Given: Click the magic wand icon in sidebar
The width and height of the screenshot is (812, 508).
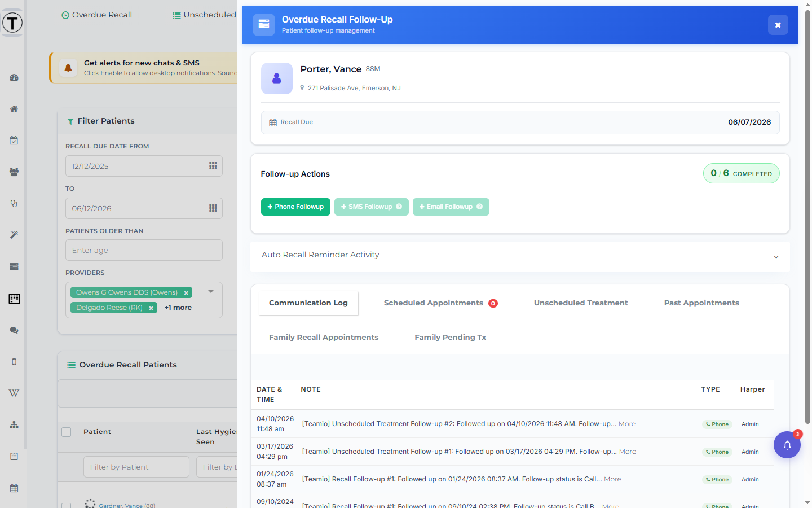Looking at the screenshot, I should tap(14, 235).
